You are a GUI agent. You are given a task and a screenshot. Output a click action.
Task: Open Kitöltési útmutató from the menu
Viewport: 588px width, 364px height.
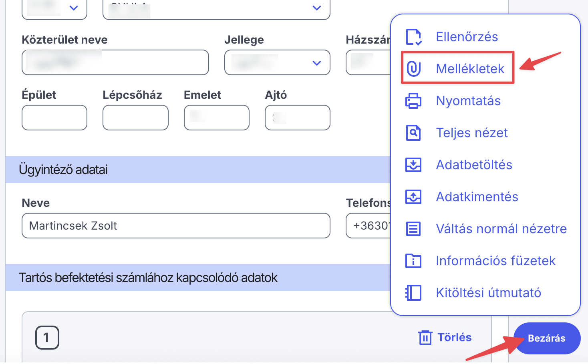(x=488, y=293)
